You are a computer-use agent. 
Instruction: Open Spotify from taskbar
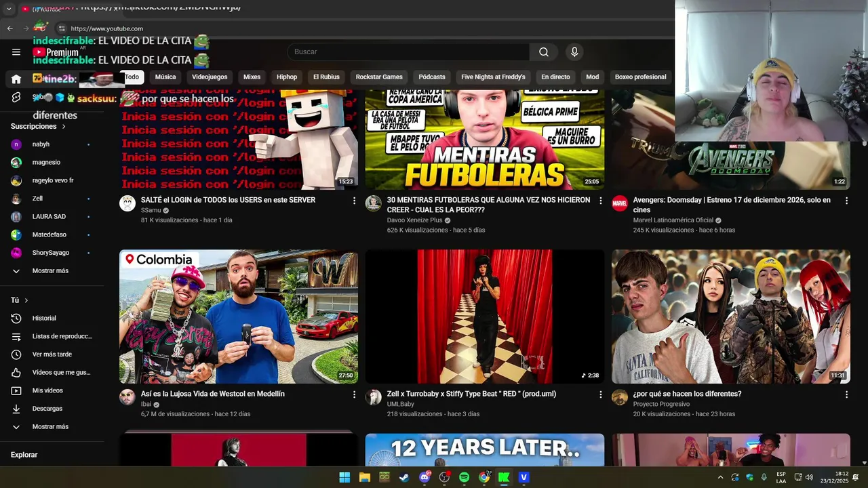464,477
